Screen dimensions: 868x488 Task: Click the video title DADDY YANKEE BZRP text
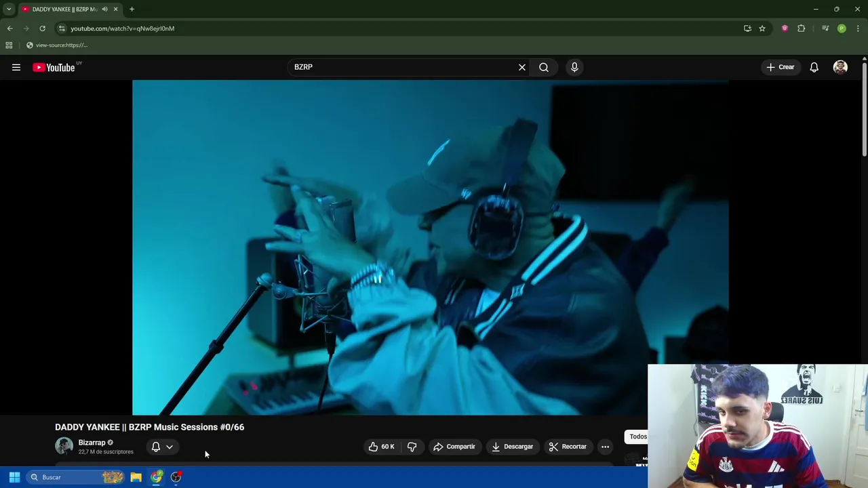pyautogui.click(x=149, y=427)
